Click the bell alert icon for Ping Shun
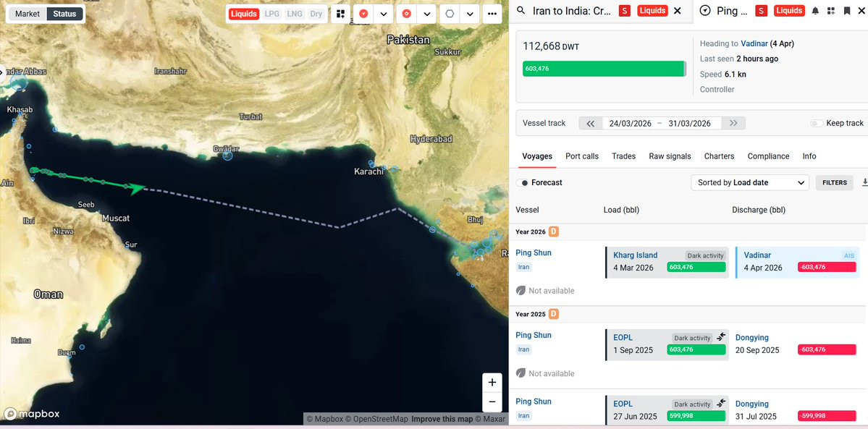Viewport: 868px width, 429px height. tap(815, 11)
